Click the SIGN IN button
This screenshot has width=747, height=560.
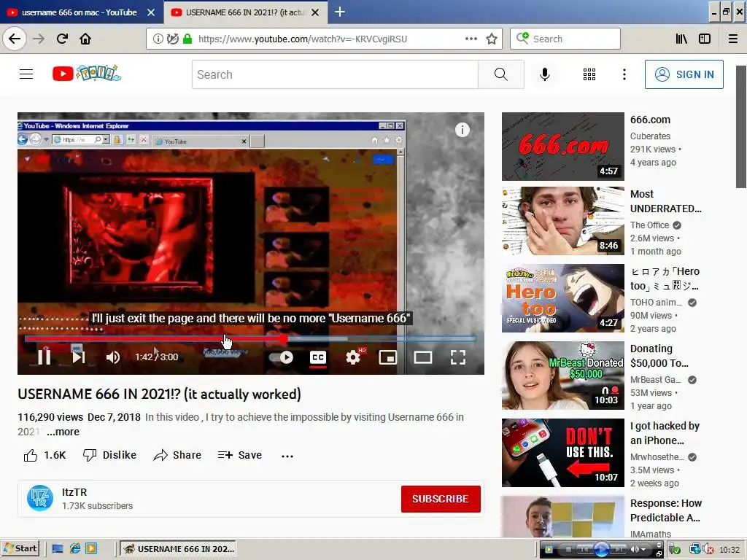684,74
